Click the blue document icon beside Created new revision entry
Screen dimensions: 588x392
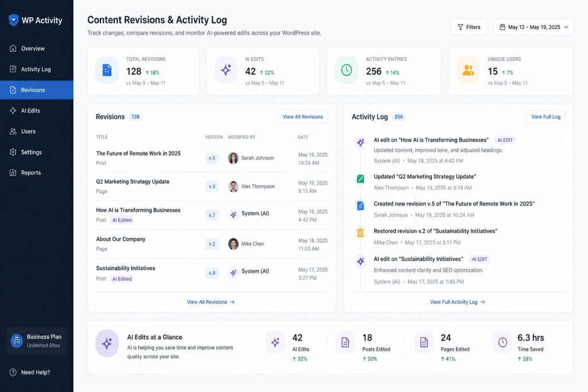[x=361, y=205]
